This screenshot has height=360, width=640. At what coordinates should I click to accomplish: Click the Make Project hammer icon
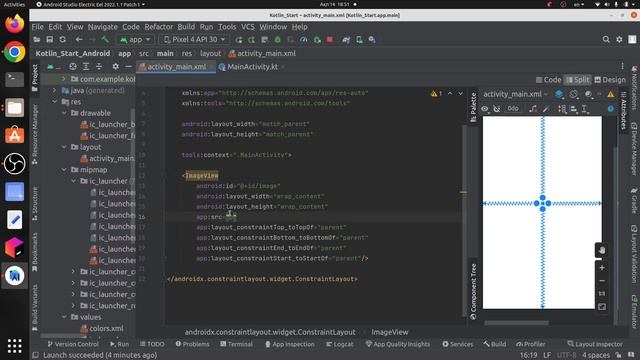(105, 40)
